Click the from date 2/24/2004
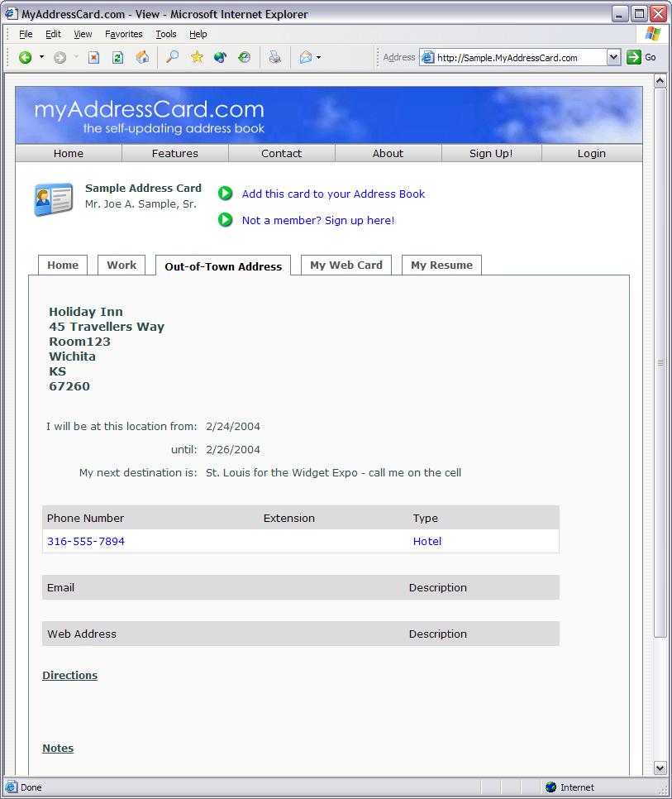Viewport: 672px width, 799px height. (232, 426)
